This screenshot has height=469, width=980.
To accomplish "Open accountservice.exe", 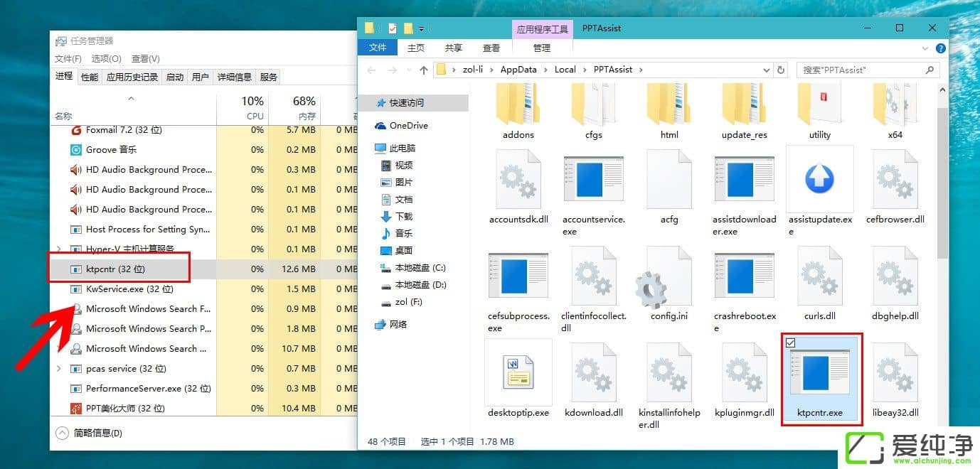I will click(x=594, y=179).
